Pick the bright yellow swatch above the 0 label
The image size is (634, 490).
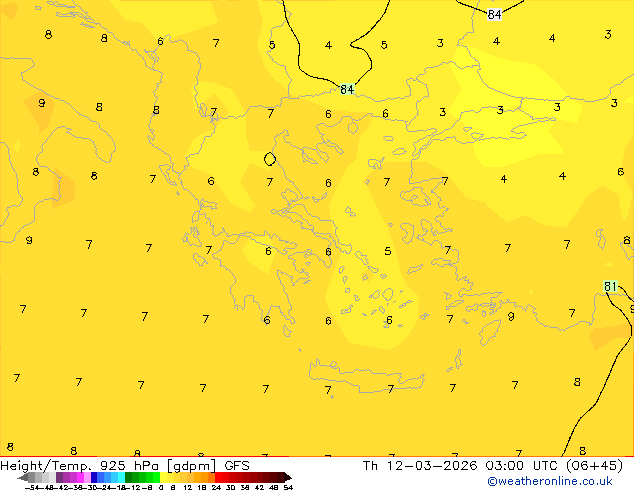point(163,477)
